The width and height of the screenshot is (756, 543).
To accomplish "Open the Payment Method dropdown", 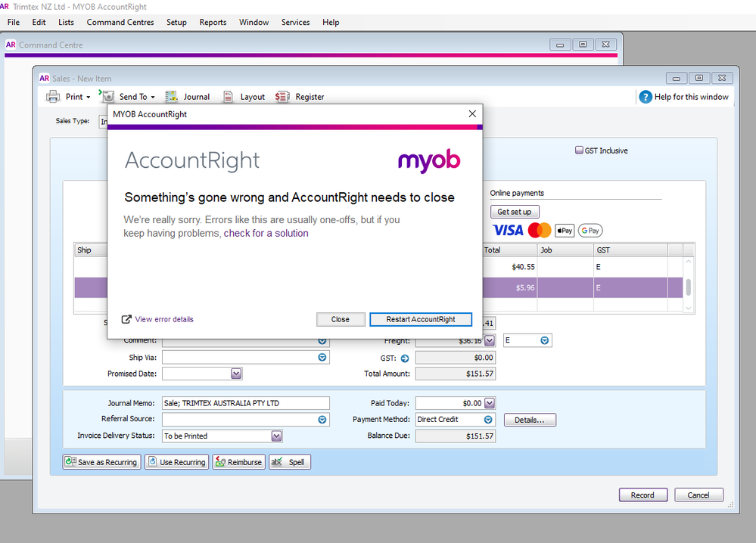I will pos(488,420).
